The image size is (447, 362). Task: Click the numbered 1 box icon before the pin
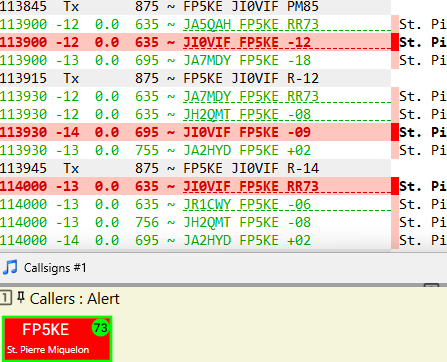click(x=5, y=298)
